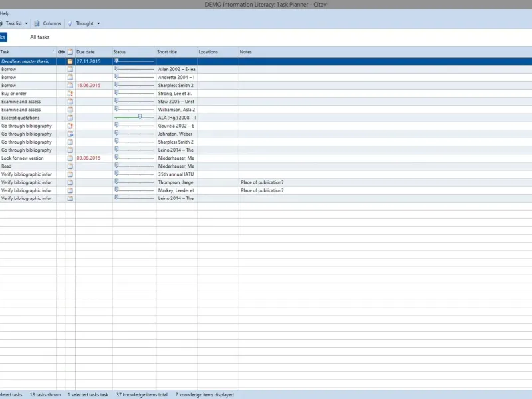Viewport: 532px width, 399px height.
Task: Select the Deadline: master thesis task
Action: click(x=25, y=61)
